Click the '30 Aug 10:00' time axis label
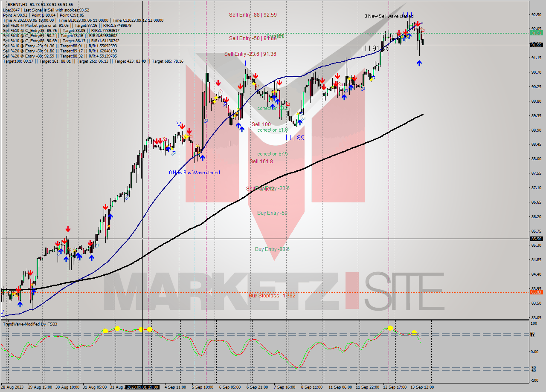Image resolution: width=546 pixels, height=392 pixels. [x=67, y=387]
